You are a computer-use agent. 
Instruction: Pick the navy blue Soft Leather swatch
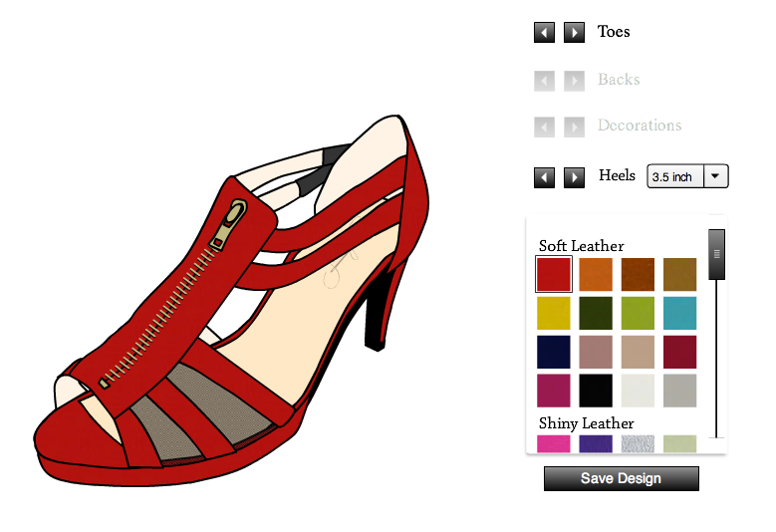click(x=554, y=352)
